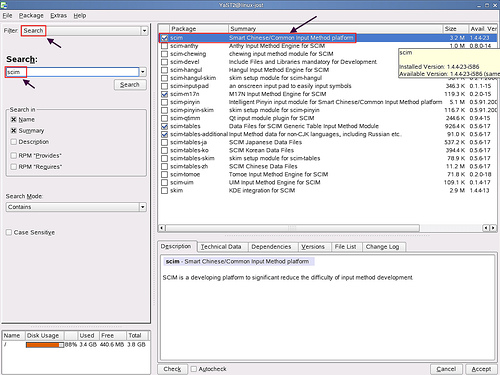Check the skim package checkbox
Image resolution: width=500 pixels, height=375 pixels.
click(164, 191)
